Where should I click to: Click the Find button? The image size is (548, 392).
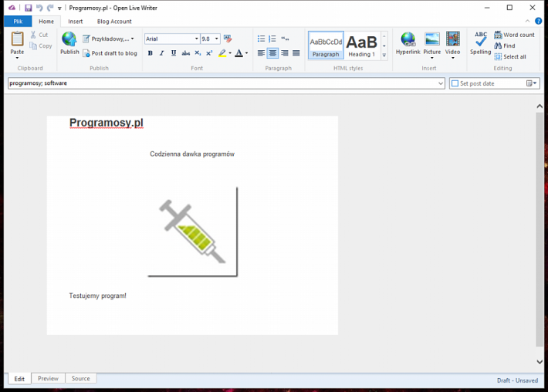(x=505, y=46)
